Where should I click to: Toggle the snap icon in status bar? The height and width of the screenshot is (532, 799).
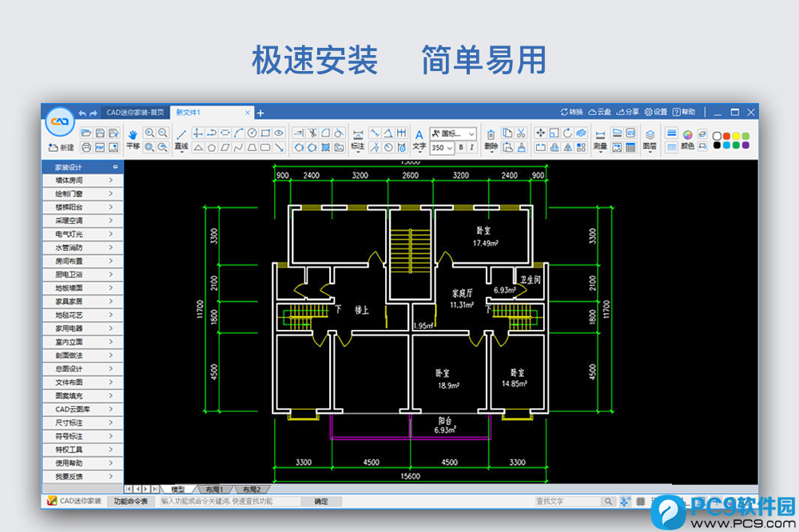[x=625, y=502]
